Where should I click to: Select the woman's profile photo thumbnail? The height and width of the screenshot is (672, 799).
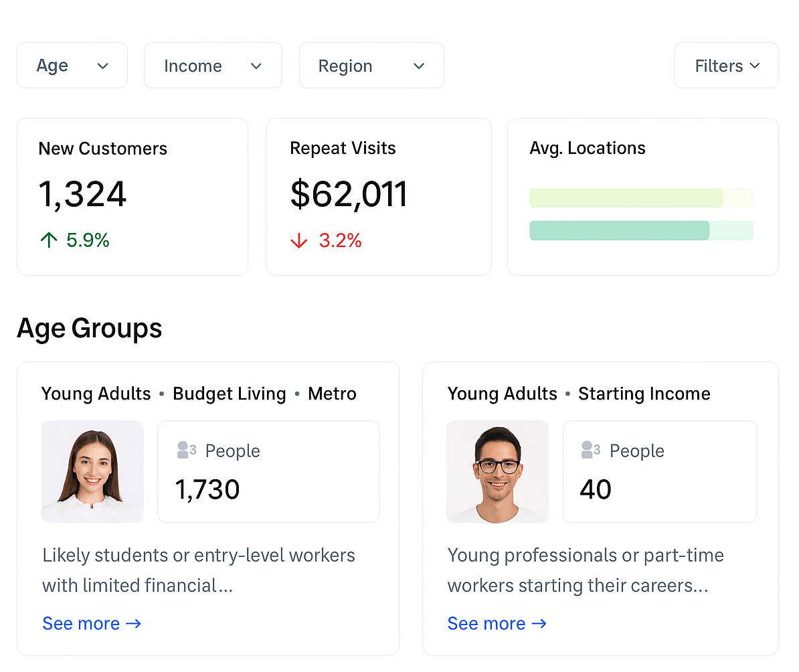(x=92, y=471)
